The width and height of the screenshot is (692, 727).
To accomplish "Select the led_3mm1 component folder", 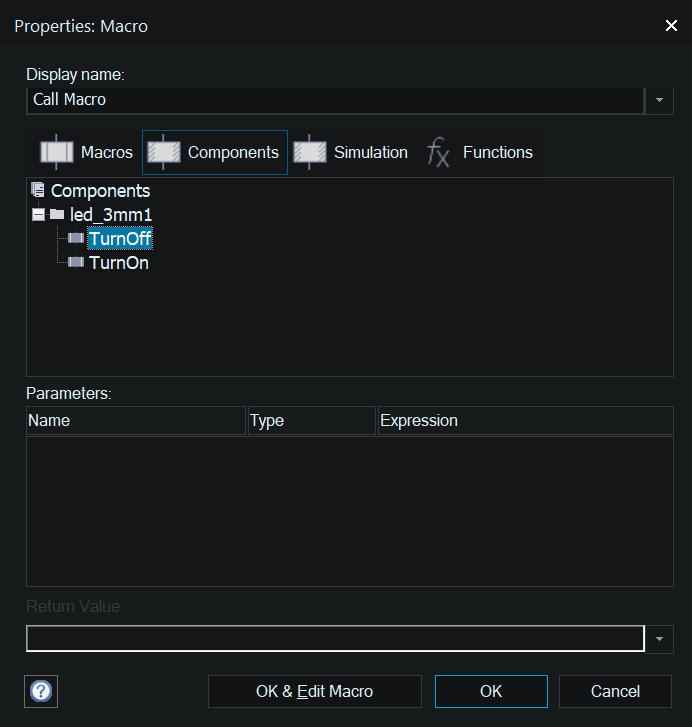I will [110, 215].
